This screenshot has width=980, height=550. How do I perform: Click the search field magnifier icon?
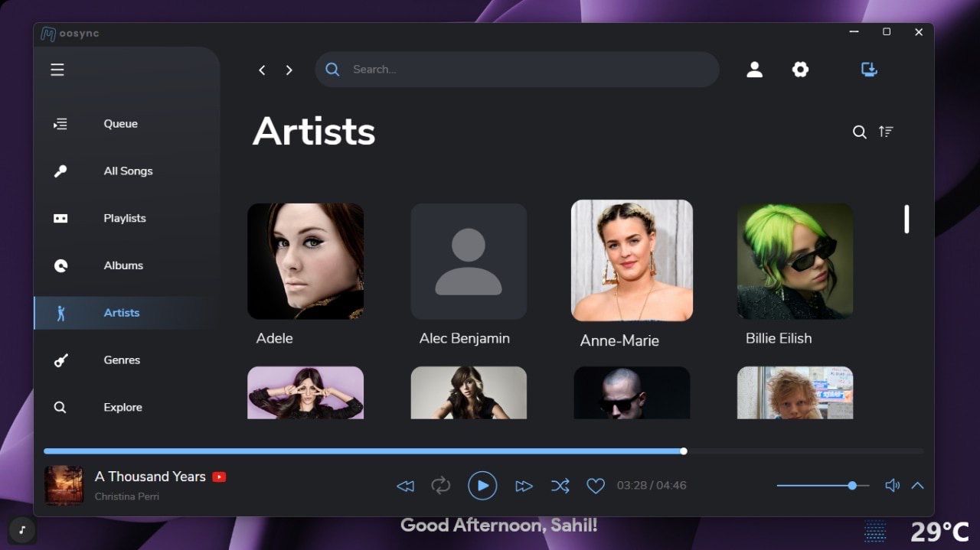(x=332, y=69)
